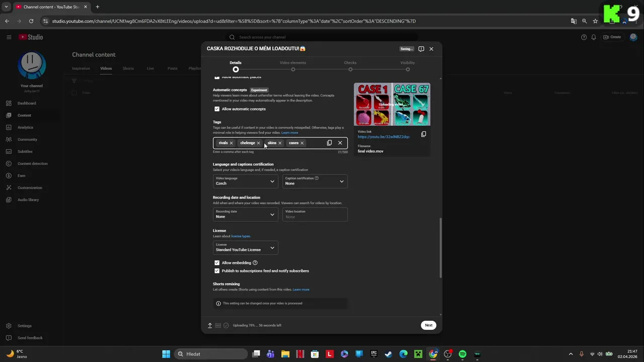Open Steam from the taskbar
The image size is (644, 362).
(x=389, y=354)
